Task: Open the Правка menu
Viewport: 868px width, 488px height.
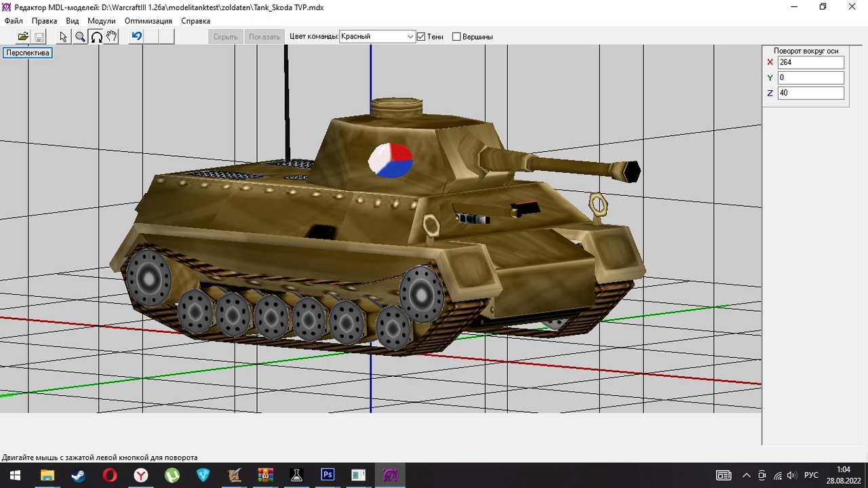Action: [44, 21]
